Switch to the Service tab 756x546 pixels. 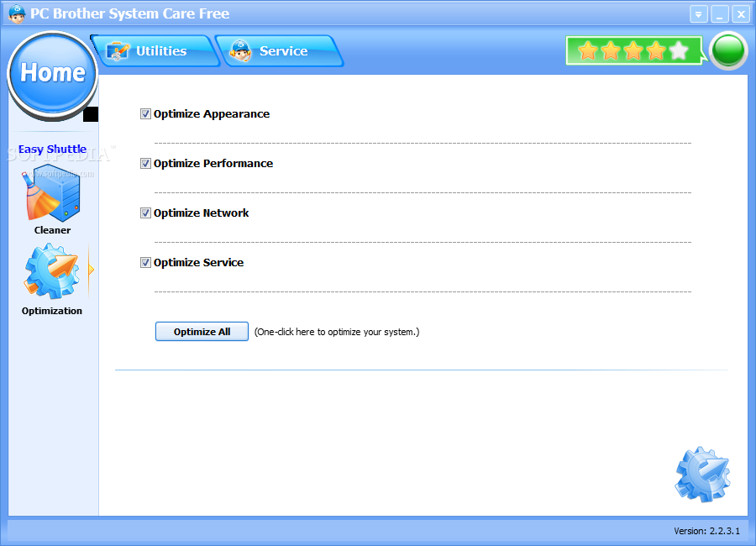coord(280,50)
